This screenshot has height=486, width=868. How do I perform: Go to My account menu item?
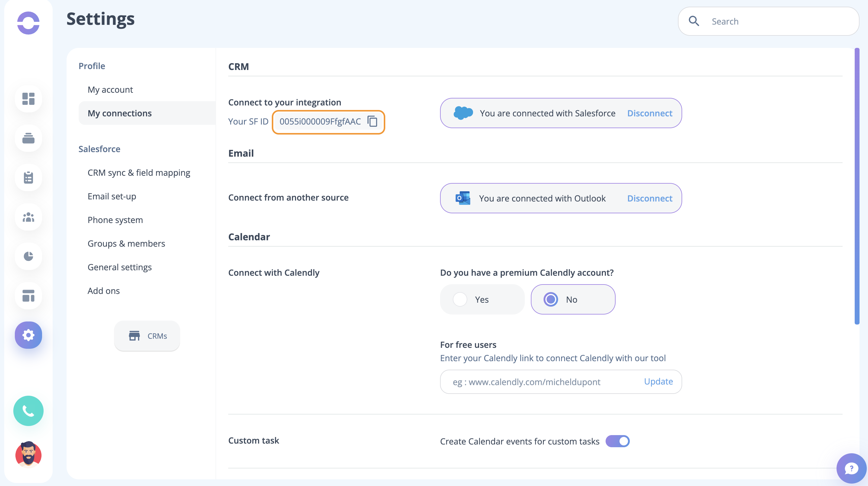(110, 90)
